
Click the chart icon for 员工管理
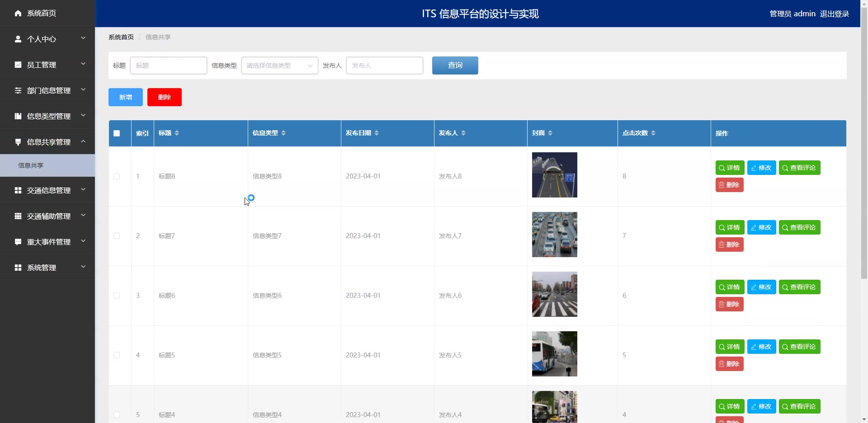point(18,65)
